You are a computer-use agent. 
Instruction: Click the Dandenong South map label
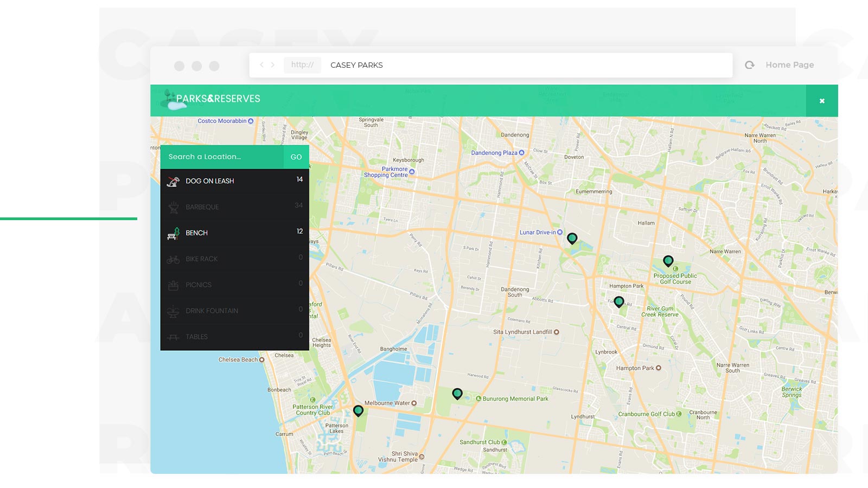[x=515, y=292]
